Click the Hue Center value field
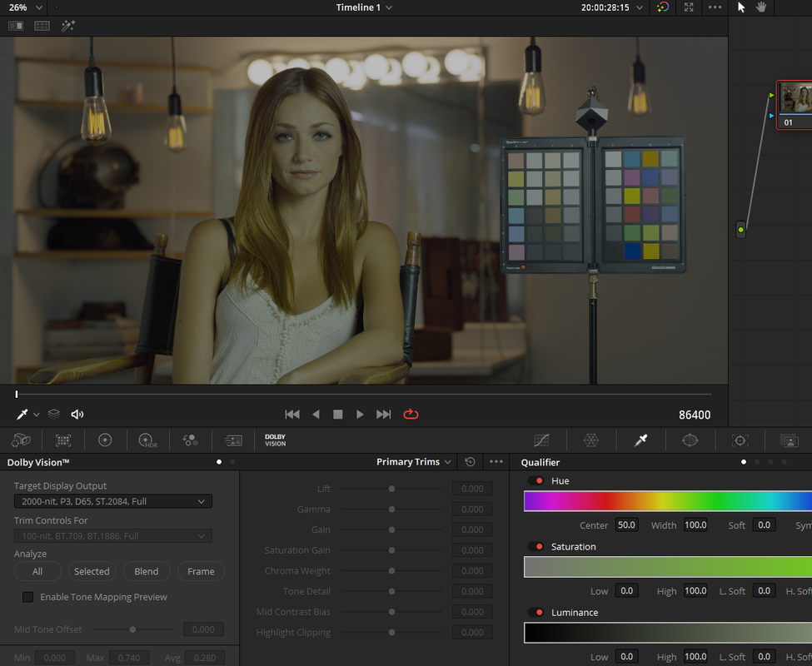 [626, 525]
